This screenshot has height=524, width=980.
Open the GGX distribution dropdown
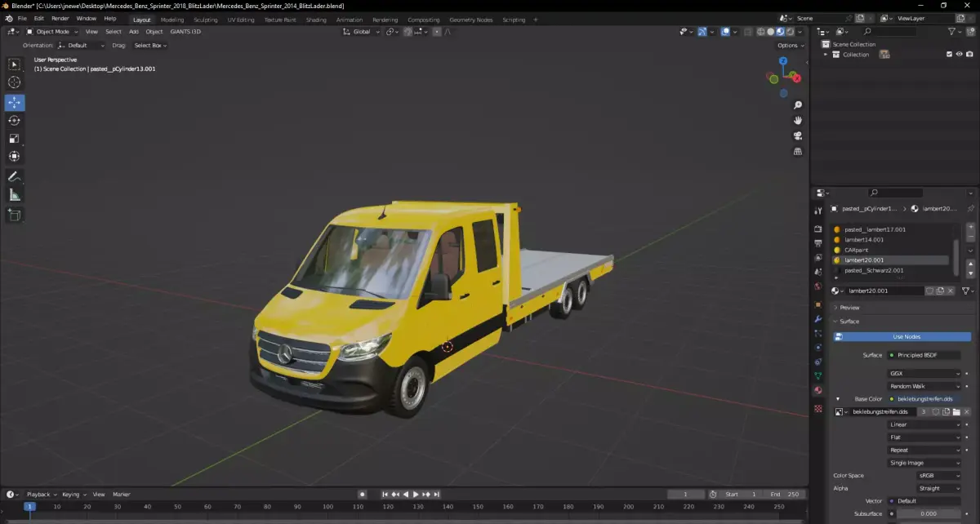tap(925, 373)
